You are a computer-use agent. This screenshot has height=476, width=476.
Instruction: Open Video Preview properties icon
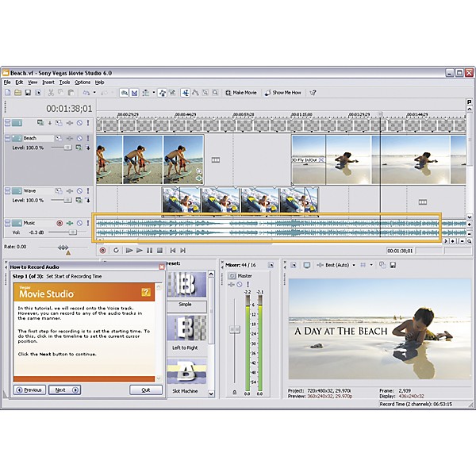(x=294, y=265)
